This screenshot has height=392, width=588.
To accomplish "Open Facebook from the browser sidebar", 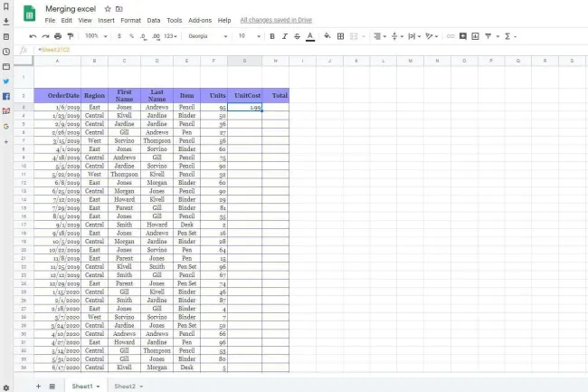I will click(6, 96).
